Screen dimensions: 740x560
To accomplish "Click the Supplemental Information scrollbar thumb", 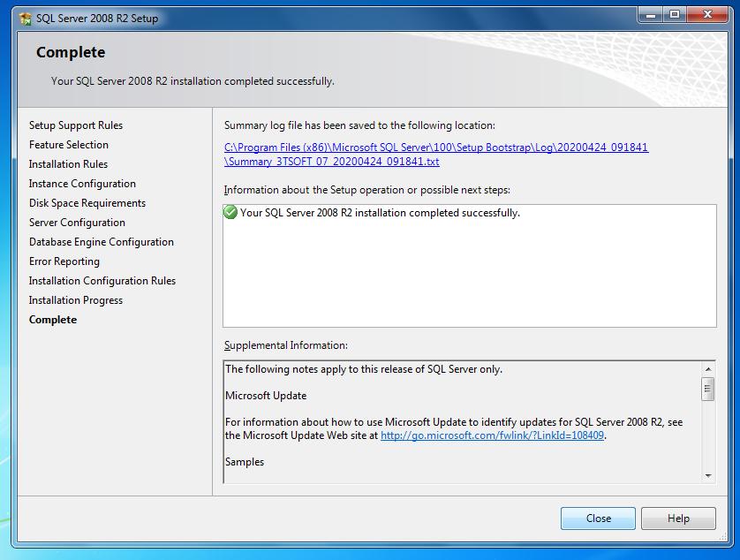I will tap(707, 389).
